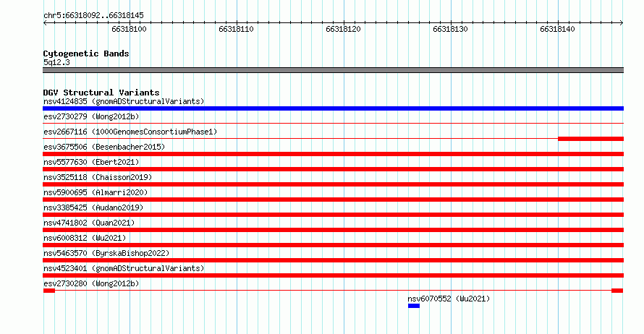The image size is (644, 334).
Task: Click the red bar under nsv5900695
Action: point(333,200)
